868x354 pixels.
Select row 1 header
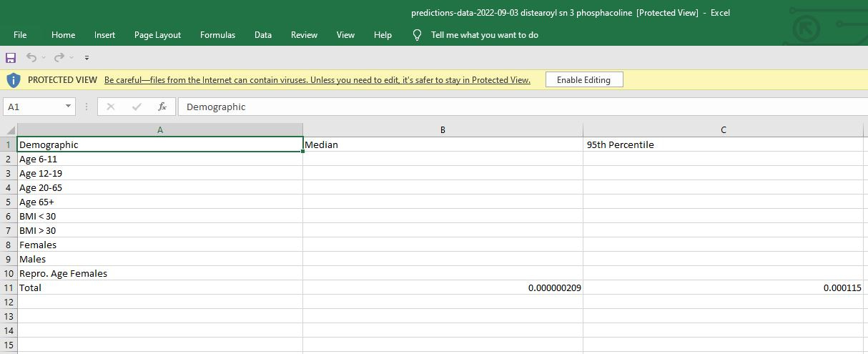point(9,144)
